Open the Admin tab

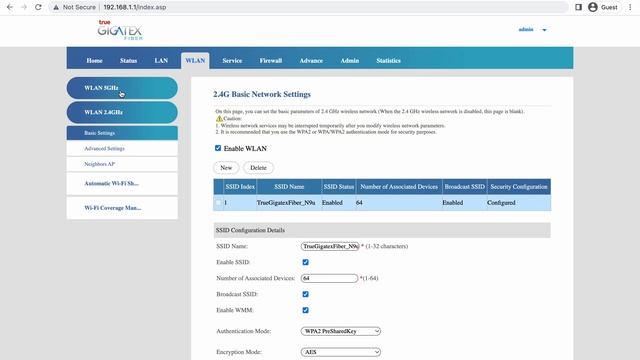tap(350, 60)
